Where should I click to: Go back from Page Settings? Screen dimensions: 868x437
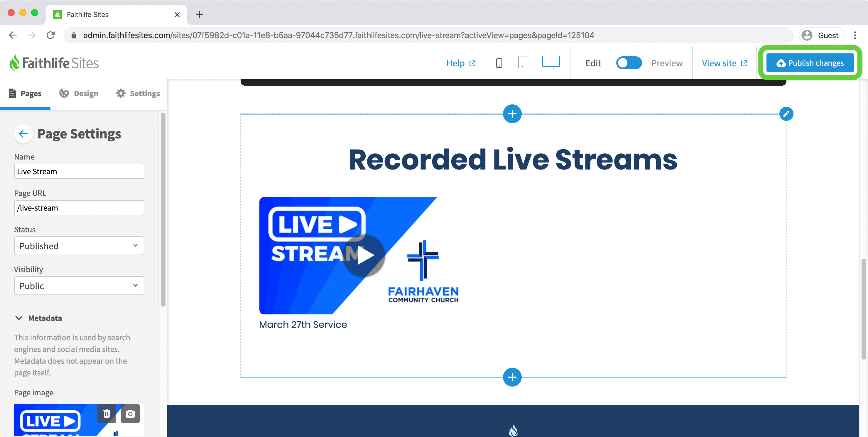tap(23, 134)
